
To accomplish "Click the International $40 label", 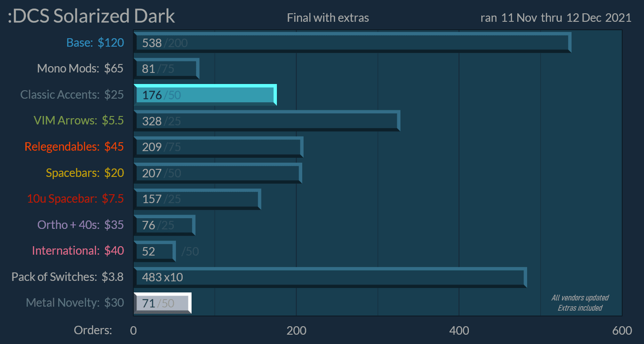I will click(78, 251).
